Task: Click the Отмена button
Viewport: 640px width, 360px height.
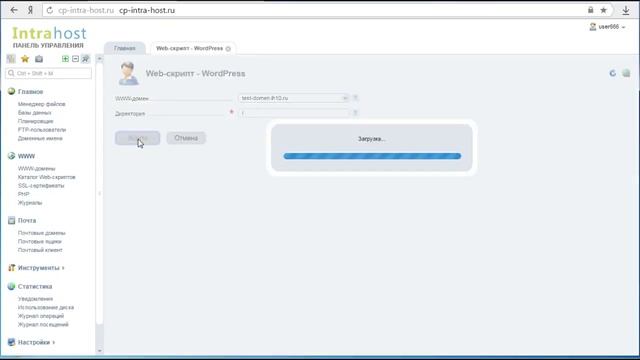Action: [186, 138]
